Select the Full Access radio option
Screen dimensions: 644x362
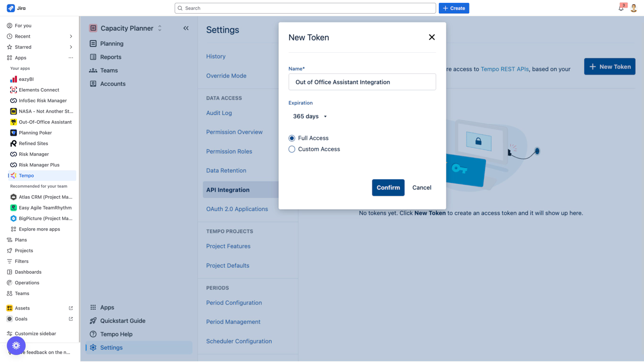[x=292, y=138]
